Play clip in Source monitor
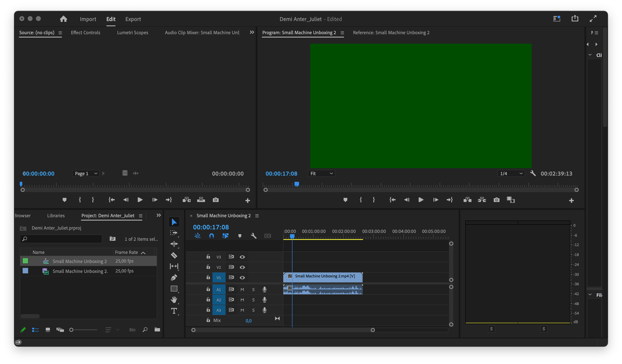 point(140,200)
